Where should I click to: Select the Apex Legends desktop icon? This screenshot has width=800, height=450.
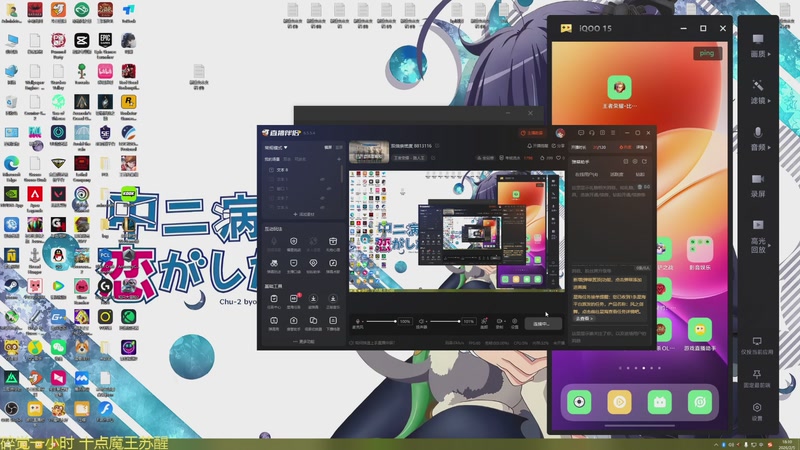(35, 199)
